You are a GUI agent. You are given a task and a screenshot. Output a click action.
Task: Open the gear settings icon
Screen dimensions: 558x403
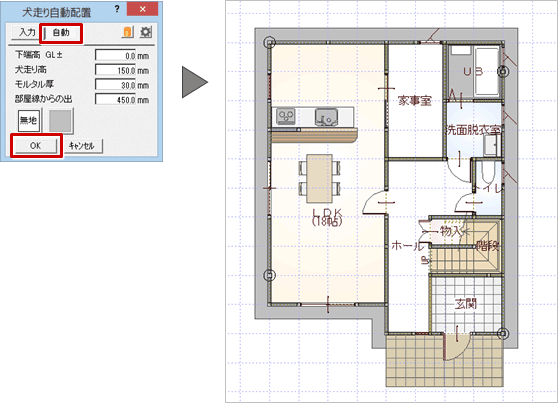(146, 32)
